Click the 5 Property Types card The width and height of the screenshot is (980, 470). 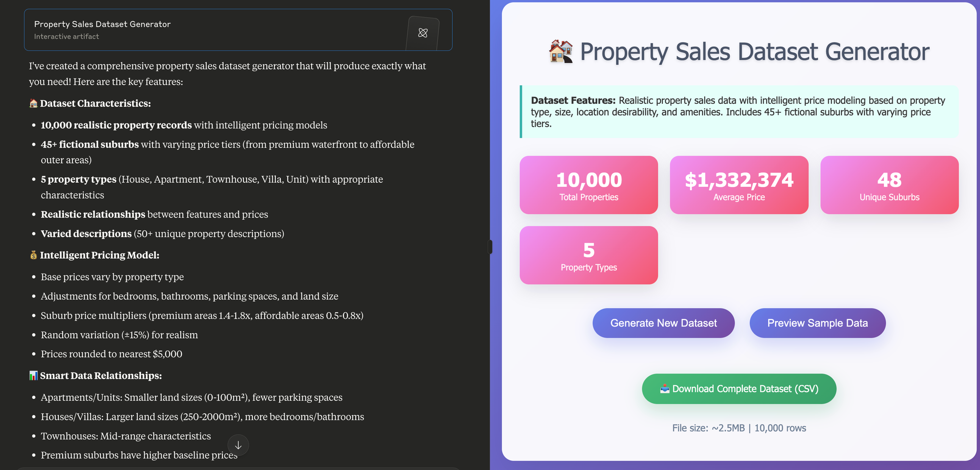coord(588,255)
